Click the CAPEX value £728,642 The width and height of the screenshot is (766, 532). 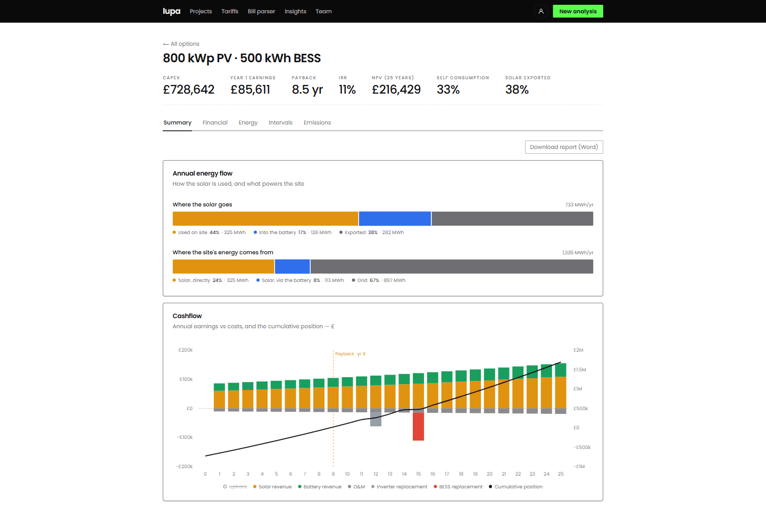[189, 89]
